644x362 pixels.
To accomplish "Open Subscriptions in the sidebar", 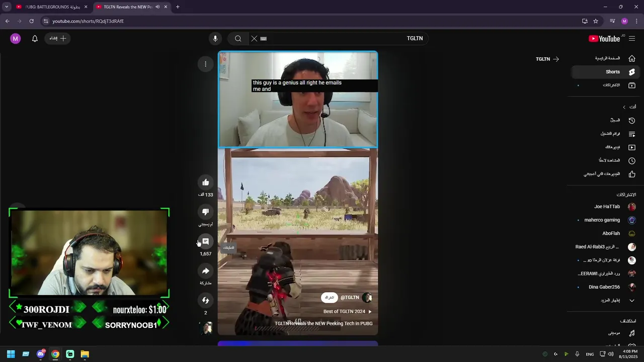I will (x=605, y=85).
